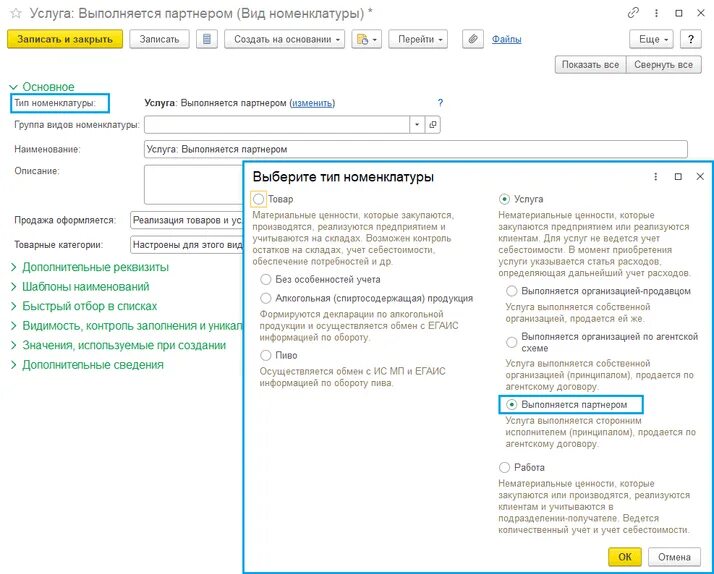
Task: Select the Товар radio button
Action: pyautogui.click(x=258, y=199)
